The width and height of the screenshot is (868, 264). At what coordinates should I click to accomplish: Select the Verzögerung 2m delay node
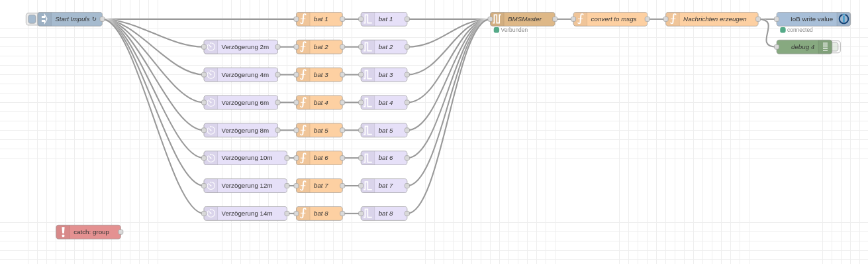point(241,47)
